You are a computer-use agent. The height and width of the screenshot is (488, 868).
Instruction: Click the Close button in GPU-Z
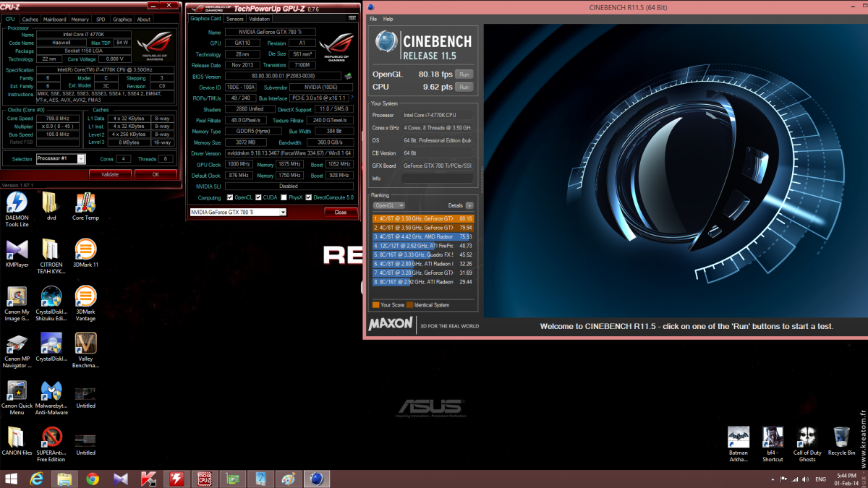click(341, 213)
